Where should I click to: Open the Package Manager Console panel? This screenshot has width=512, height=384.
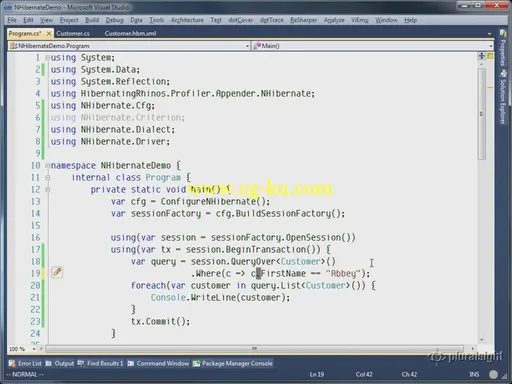233,363
